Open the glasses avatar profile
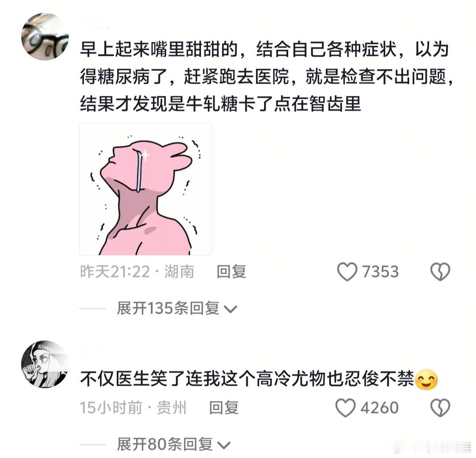The width and height of the screenshot is (476, 458). (45, 37)
